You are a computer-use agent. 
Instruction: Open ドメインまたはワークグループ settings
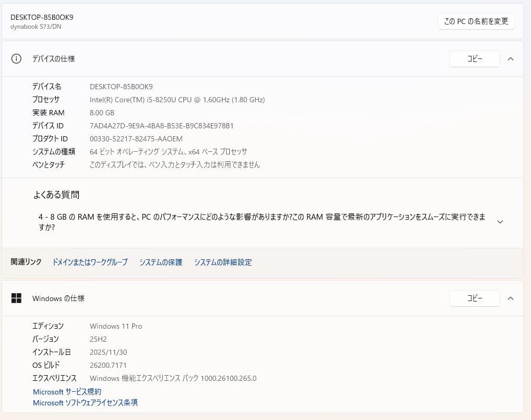click(90, 262)
